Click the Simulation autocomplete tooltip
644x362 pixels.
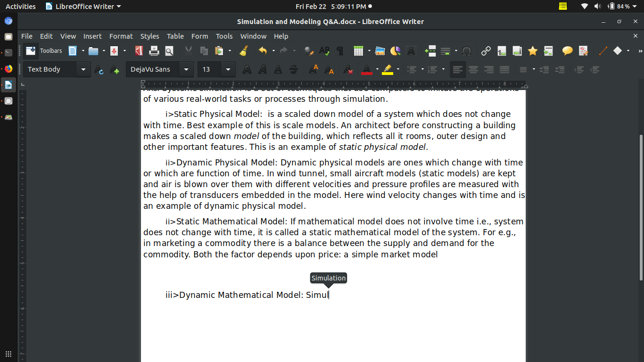pos(329,278)
